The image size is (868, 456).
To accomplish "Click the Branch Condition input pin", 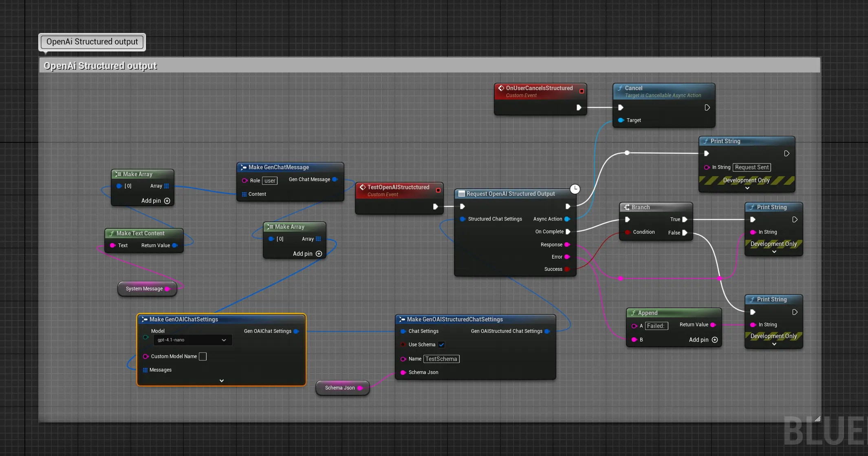I will point(628,232).
